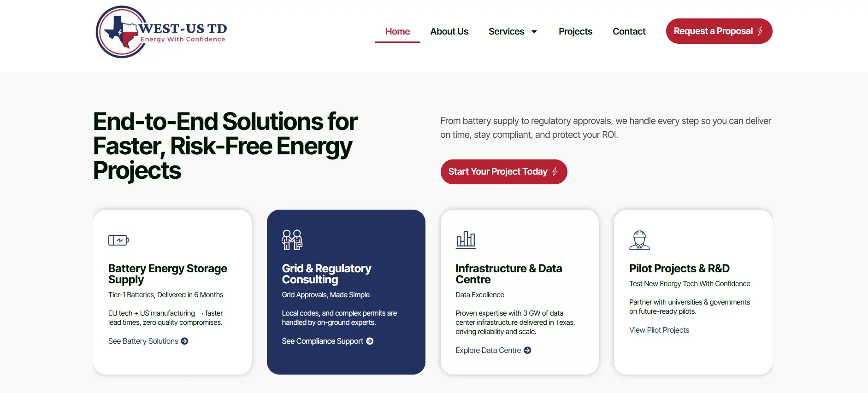This screenshot has width=868, height=393.
Task: Open the Home menu item
Action: [397, 31]
